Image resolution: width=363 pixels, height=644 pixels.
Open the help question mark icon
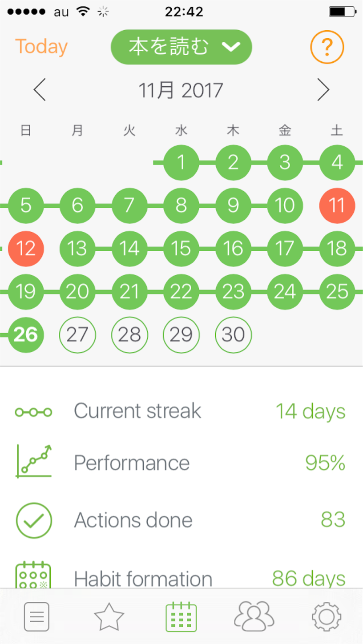[x=327, y=46]
